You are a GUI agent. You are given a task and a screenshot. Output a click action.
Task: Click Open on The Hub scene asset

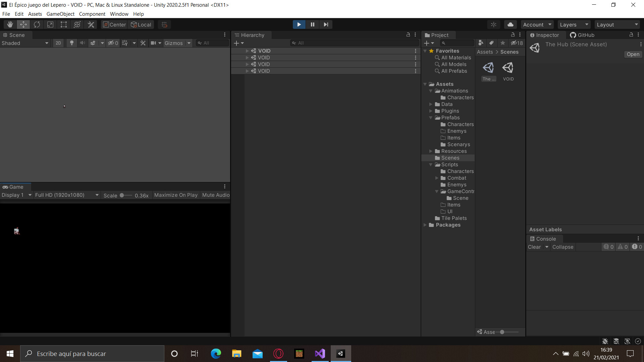[633, 54]
